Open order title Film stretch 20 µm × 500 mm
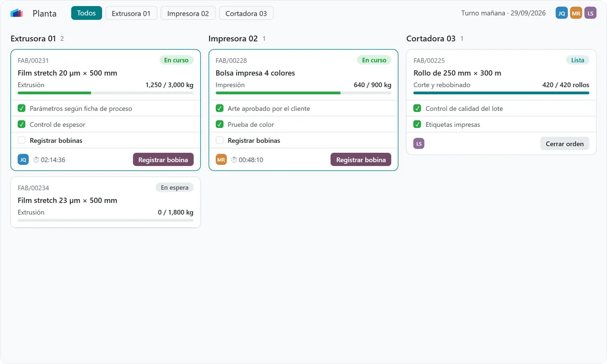Screen dimensions: 607x364 pos(67,73)
